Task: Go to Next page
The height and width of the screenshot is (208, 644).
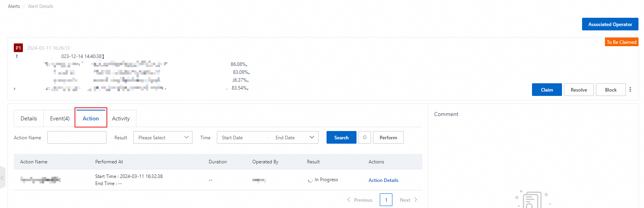Action: (409, 200)
